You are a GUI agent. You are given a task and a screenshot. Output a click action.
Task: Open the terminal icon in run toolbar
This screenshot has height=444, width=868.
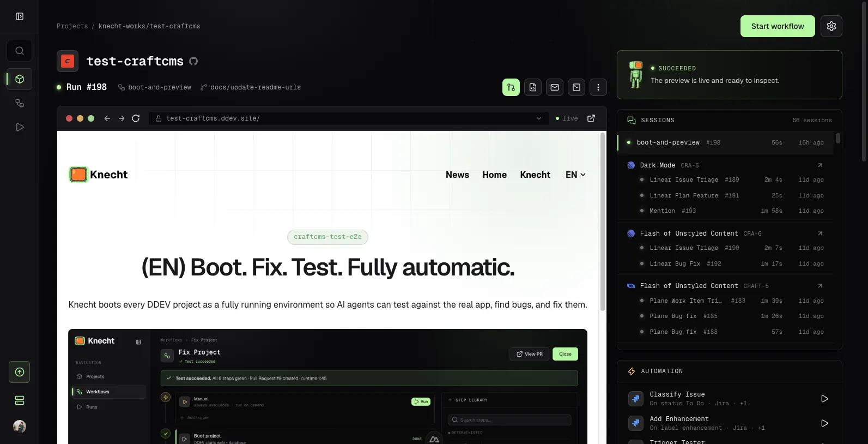[576, 87]
